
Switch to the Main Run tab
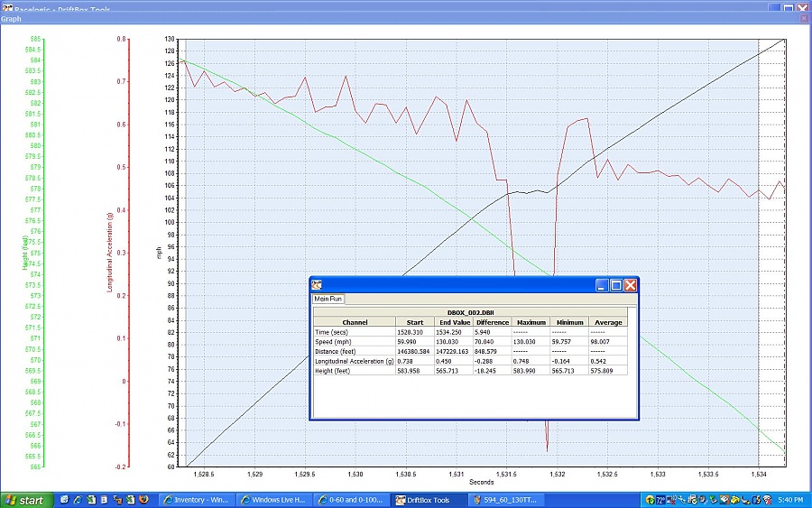pyautogui.click(x=328, y=299)
